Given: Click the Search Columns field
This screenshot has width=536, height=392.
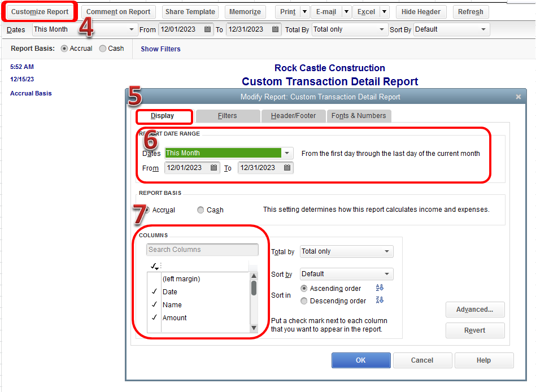Looking at the screenshot, I should (x=202, y=250).
